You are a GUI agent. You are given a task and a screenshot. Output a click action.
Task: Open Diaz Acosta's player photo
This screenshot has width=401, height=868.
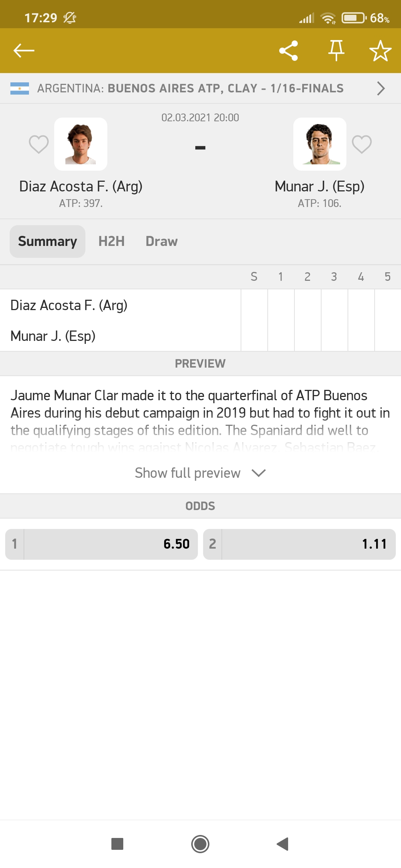point(81,144)
